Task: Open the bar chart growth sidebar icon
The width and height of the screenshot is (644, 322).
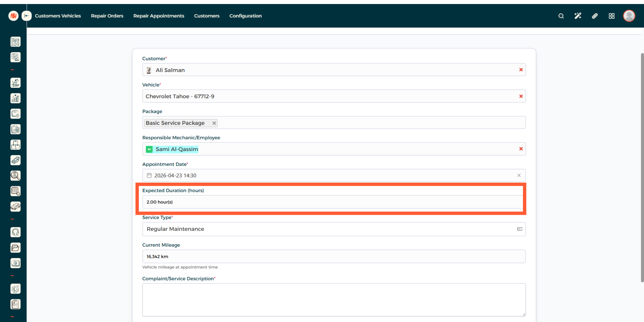Action: tap(15, 98)
